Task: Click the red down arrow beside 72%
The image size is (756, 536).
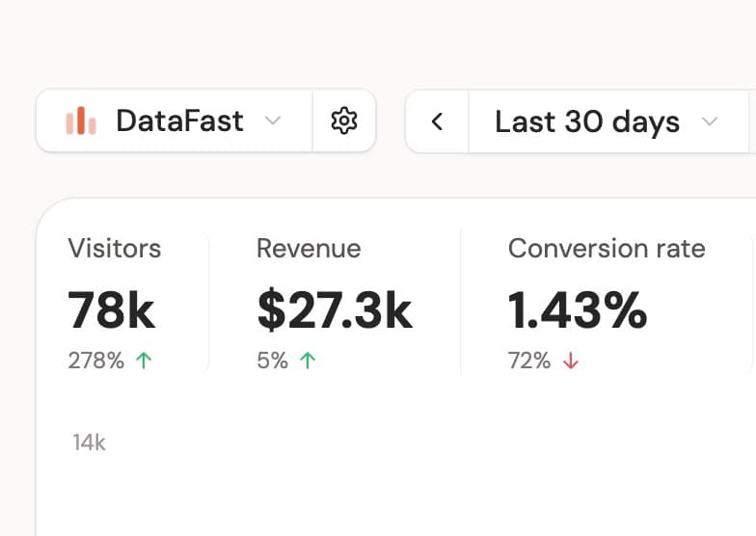Action: click(x=571, y=361)
